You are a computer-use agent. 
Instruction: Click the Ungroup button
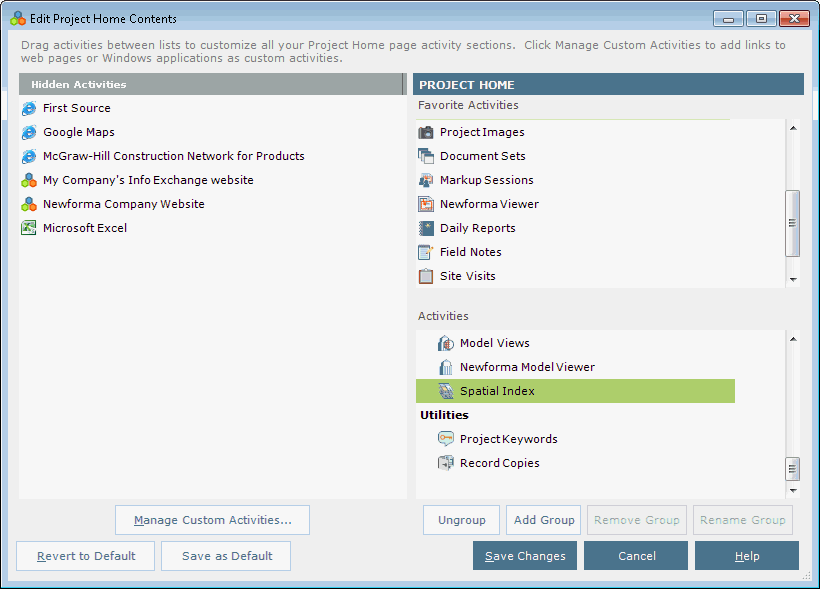pyautogui.click(x=461, y=520)
